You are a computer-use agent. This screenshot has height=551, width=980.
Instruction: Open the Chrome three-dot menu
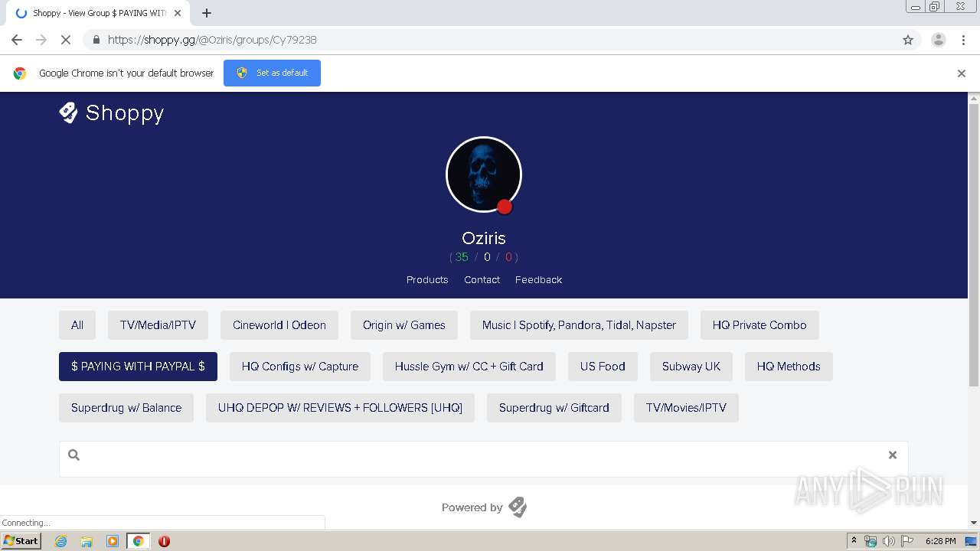tap(963, 40)
